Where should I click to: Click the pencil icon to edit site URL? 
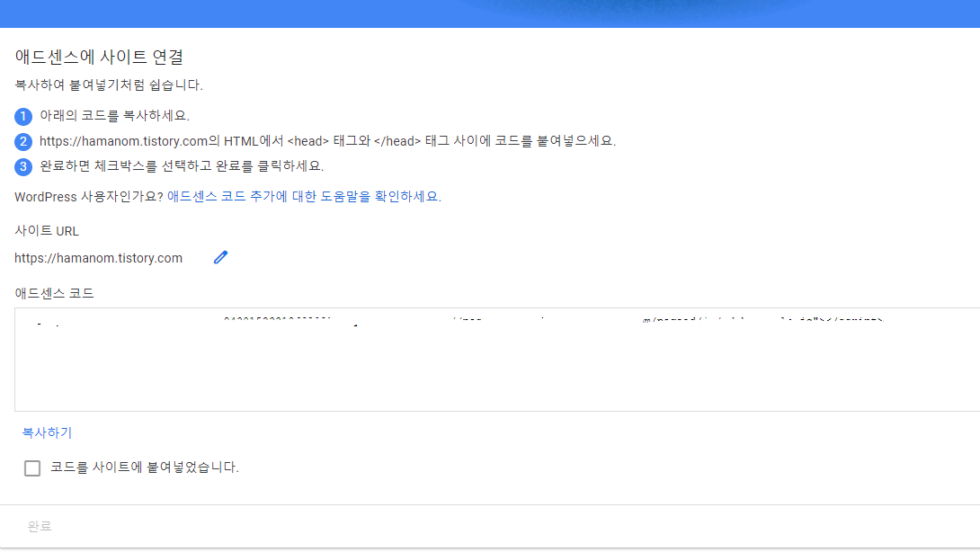220,257
